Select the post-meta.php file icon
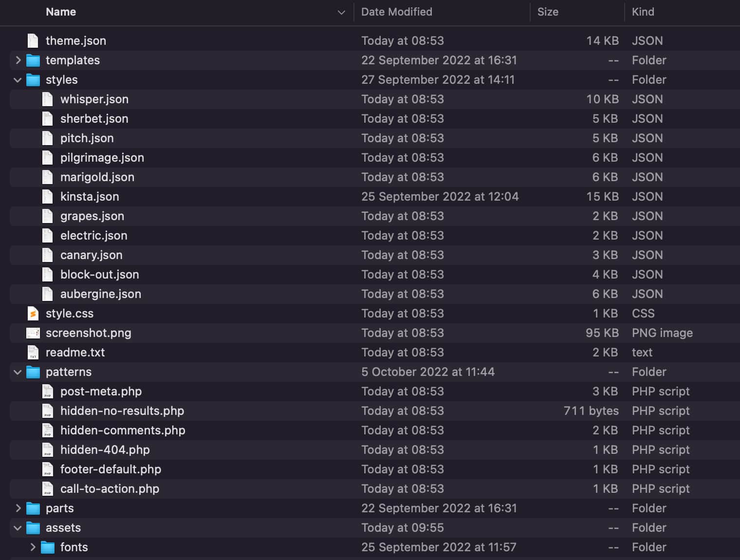The height and width of the screenshot is (560, 740). coord(47,392)
